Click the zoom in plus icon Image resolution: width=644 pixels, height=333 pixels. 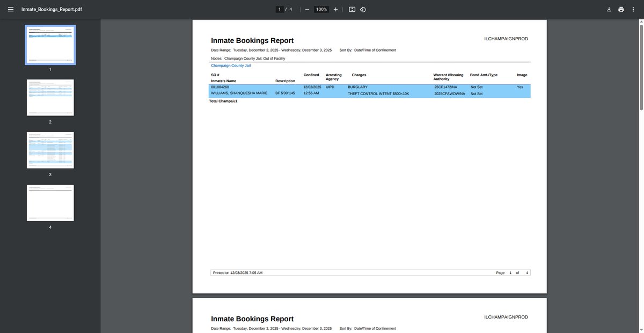coord(335,10)
